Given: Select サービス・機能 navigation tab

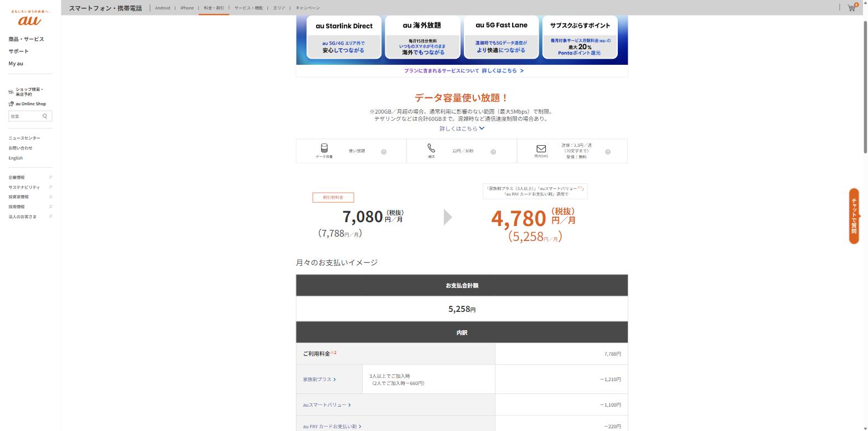Looking at the screenshot, I should [249, 8].
